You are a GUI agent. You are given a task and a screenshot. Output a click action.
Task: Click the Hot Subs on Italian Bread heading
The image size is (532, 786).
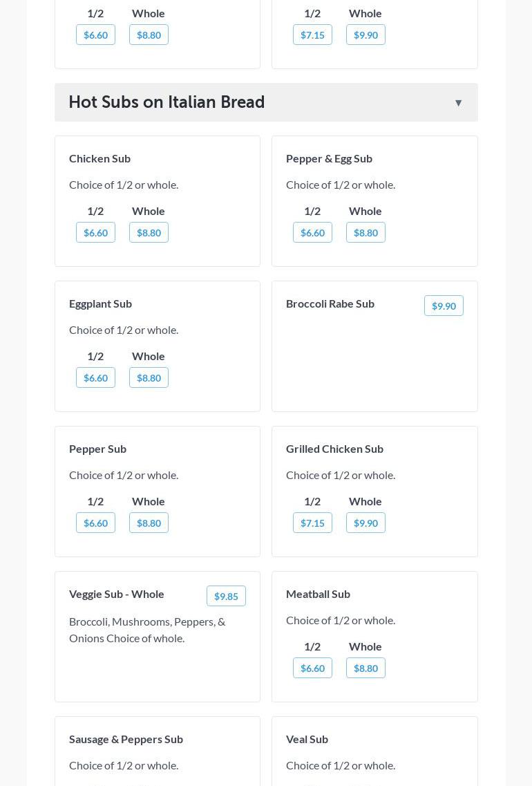coord(167,102)
